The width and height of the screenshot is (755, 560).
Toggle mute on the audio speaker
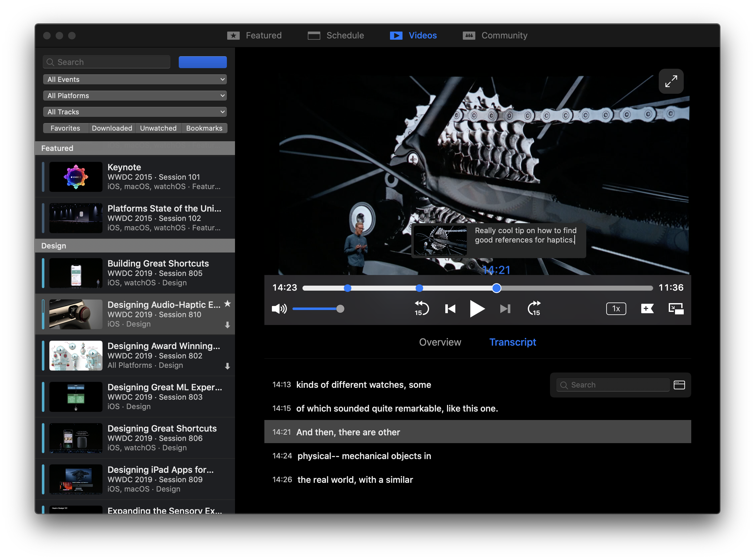279,308
